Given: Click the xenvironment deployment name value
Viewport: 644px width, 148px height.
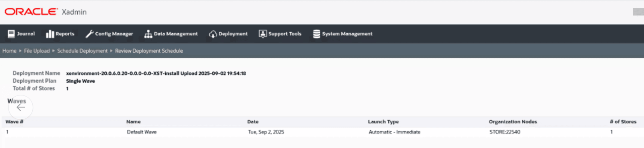Looking at the screenshot, I should coord(156,74).
